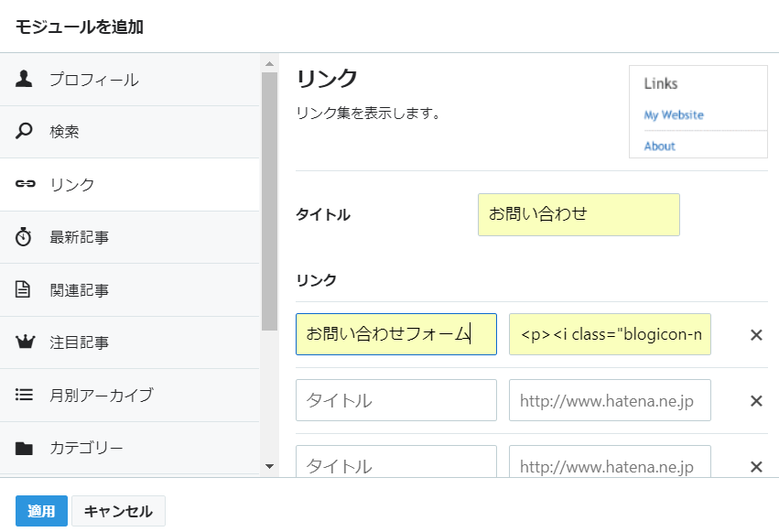Click the search magnifier icon

coord(25,132)
